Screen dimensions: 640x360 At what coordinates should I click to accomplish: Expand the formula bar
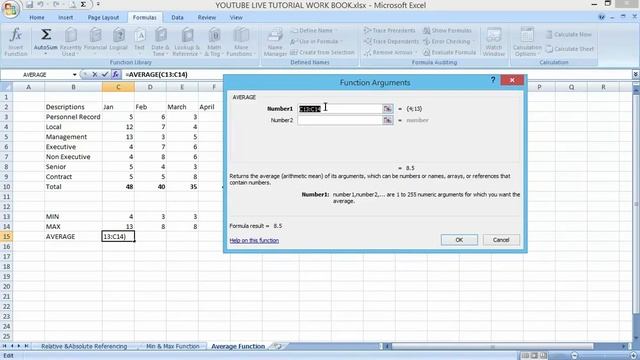636,74
